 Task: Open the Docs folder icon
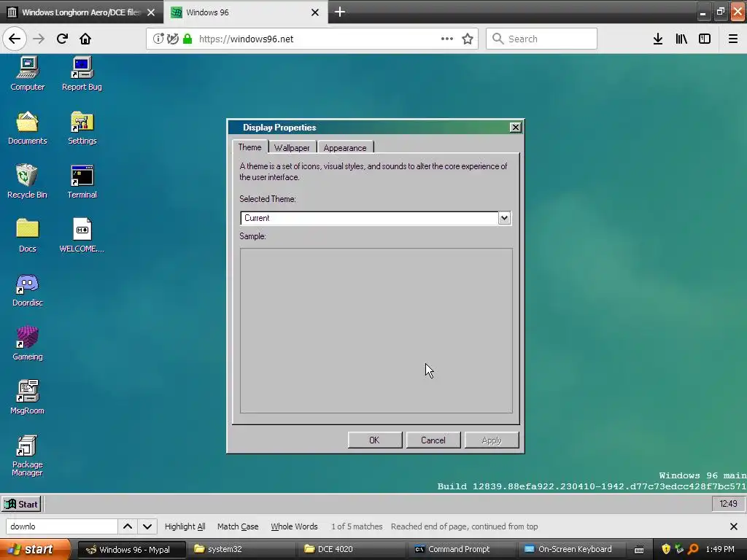[x=27, y=236]
